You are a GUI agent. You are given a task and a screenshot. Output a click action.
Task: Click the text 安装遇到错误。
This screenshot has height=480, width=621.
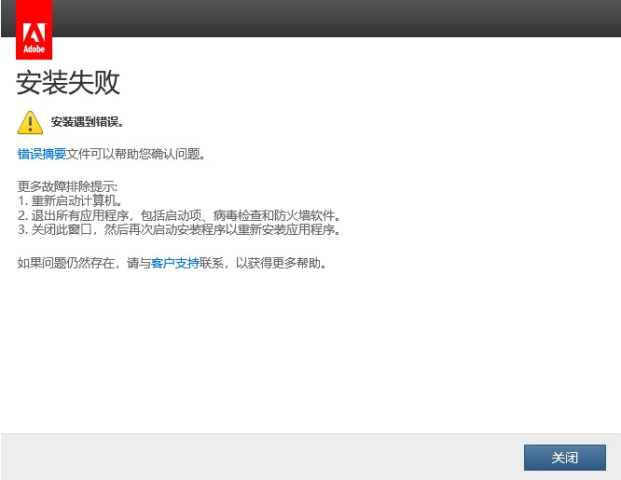tap(88, 122)
